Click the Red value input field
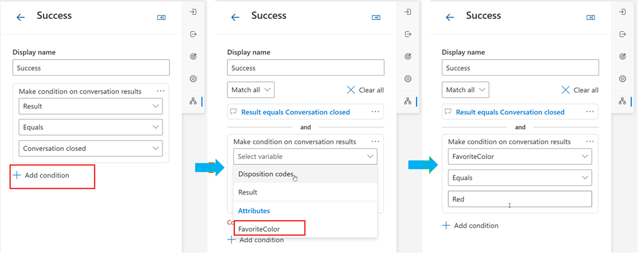 coord(520,199)
